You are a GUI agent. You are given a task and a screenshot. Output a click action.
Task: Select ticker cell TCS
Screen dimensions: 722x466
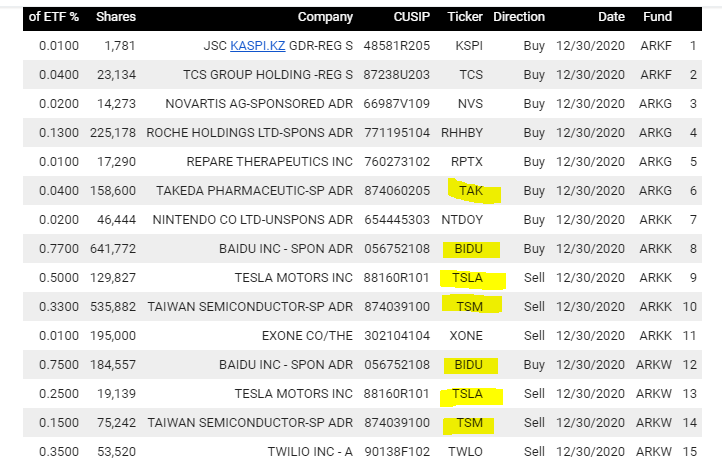coord(471,75)
